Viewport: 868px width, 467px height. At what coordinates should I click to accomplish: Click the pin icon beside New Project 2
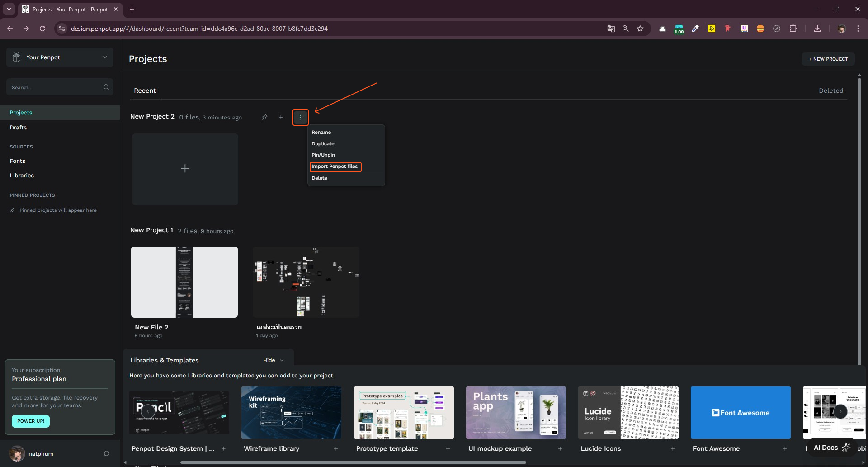click(x=264, y=117)
